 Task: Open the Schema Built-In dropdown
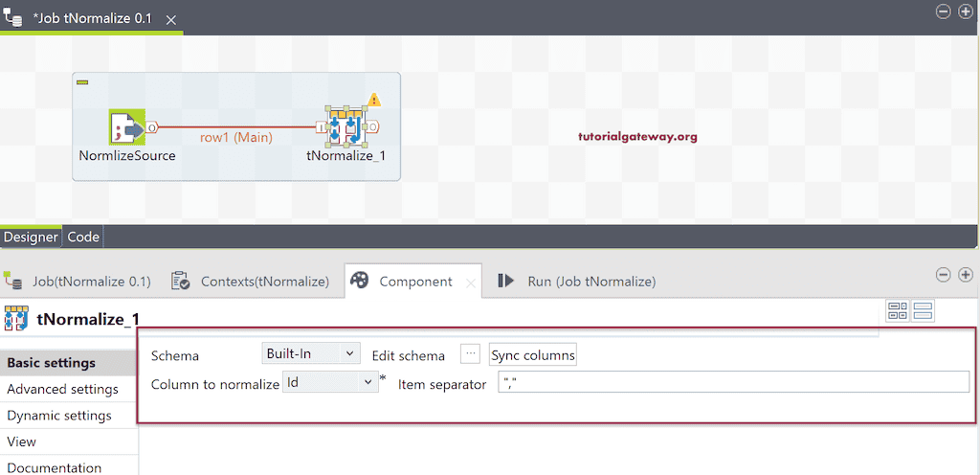tap(311, 353)
